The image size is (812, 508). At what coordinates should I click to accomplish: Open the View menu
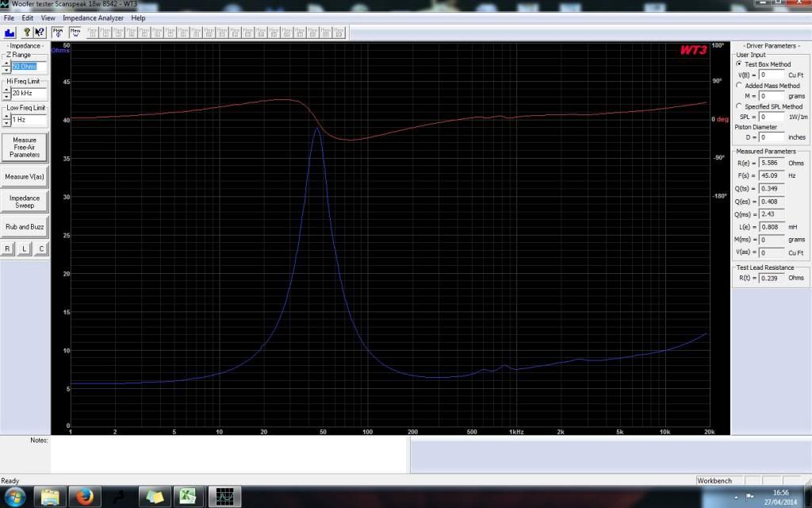click(48, 17)
